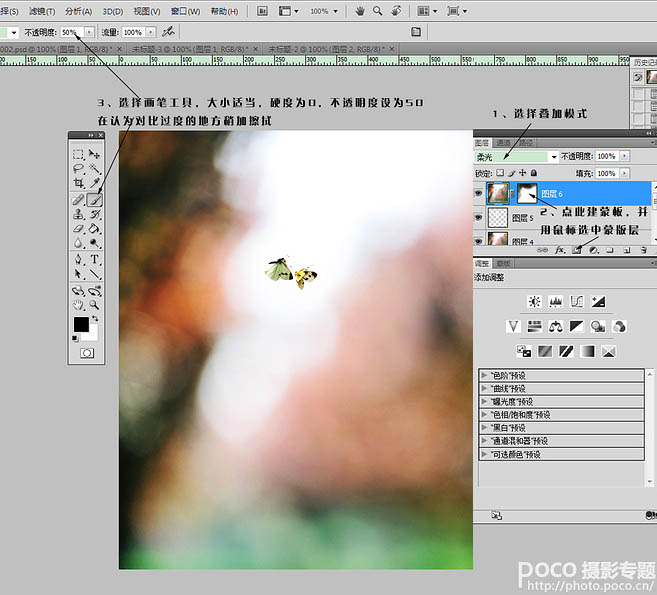The height and width of the screenshot is (595, 657).
Task: Toggle airbrush mode in options bar
Action: pyautogui.click(x=168, y=32)
